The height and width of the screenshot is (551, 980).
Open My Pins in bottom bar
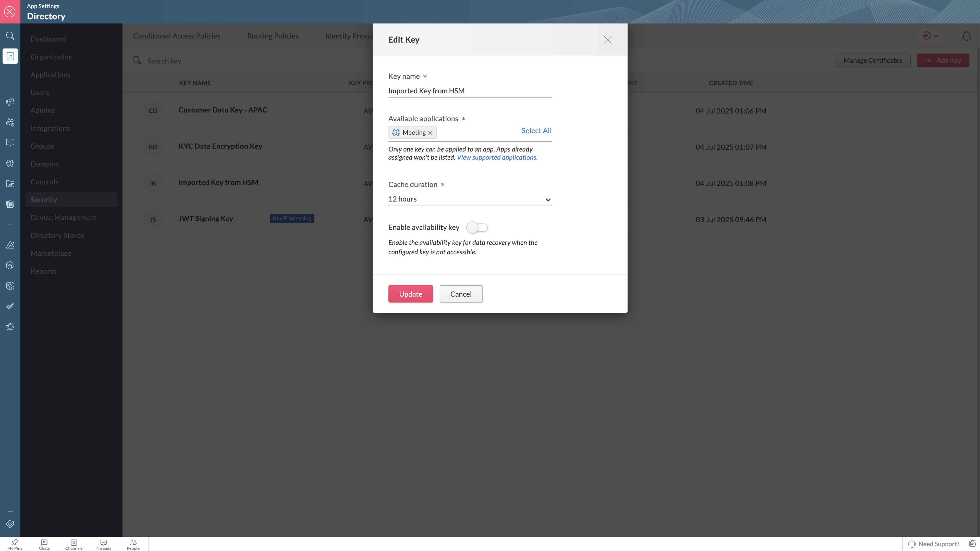click(x=15, y=544)
